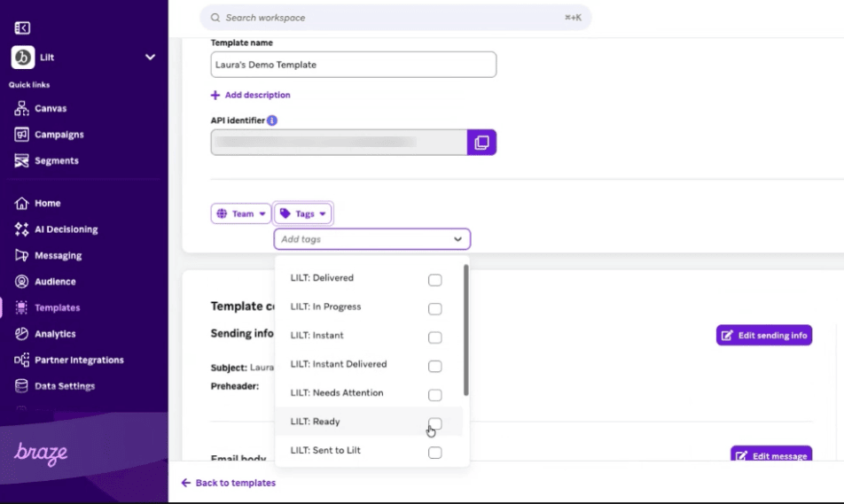Check the LILT: Instant Delivered tag

click(x=435, y=367)
